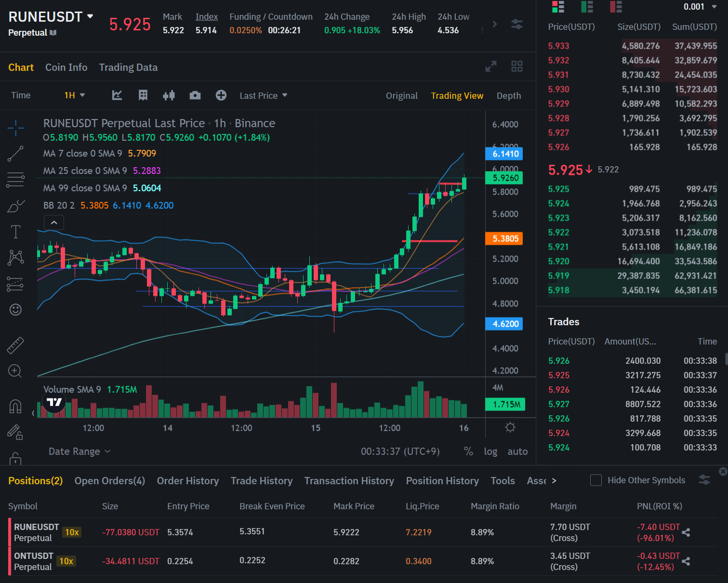Click the plus add-chart icon
The image size is (728, 583).
point(221,95)
